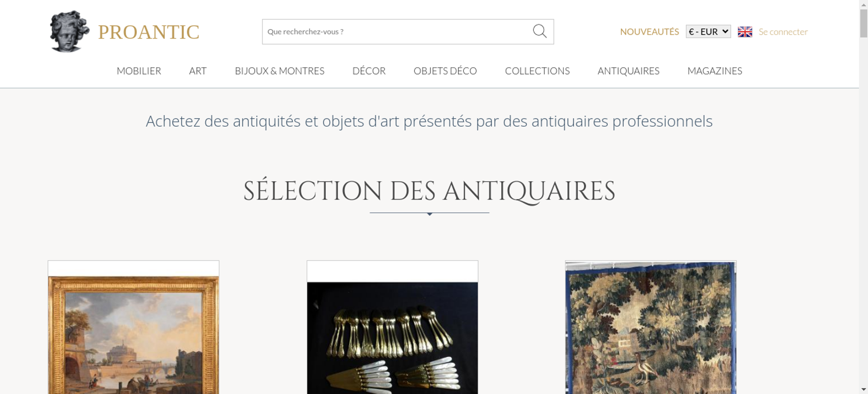Image resolution: width=868 pixels, height=394 pixels.
Task: Browse the ANTIQUAIRES menu
Action: tap(628, 71)
